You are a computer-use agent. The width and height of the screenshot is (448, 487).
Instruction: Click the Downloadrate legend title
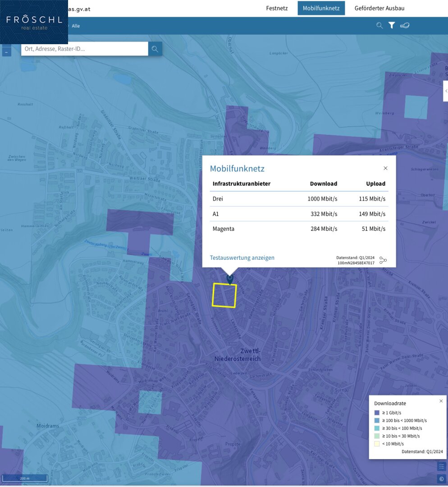[x=390, y=404]
